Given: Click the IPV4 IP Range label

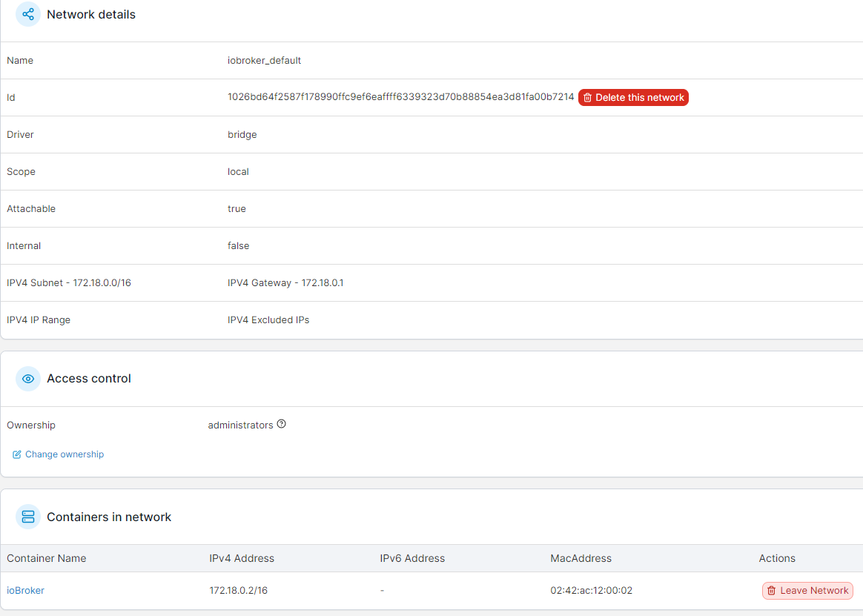Looking at the screenshot, I should [x=39, y=319].
